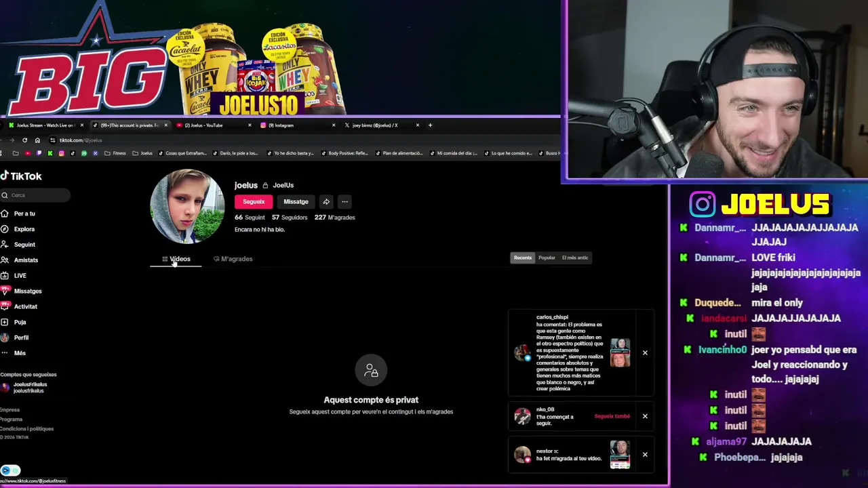Click the joelus profile picture

click(187, 207)
